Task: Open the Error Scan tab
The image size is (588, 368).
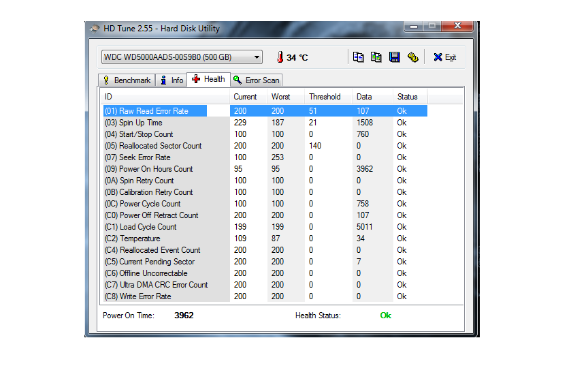Action: click(257, 80)
